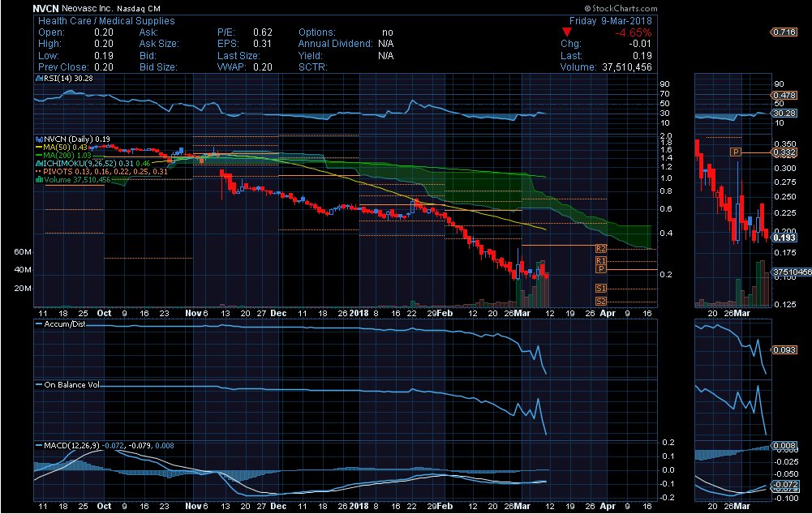Click the 40M volume axis label
The height and width of the screenshot is (514, 812).
[23, 270]
